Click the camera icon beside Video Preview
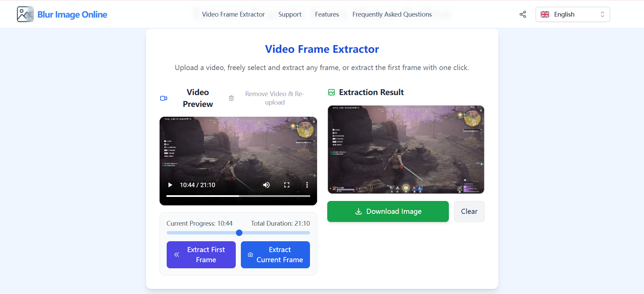This screenshot has height=294, width=644. point(164,98)
